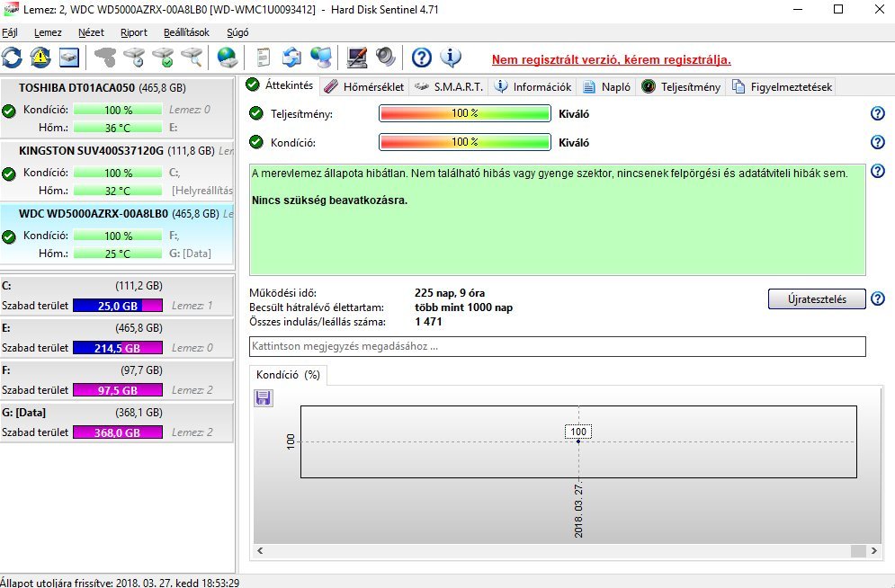Select the KINGSTON SUV400S37120G disk entry
The image size is (895, 588).
pos(117,170)
